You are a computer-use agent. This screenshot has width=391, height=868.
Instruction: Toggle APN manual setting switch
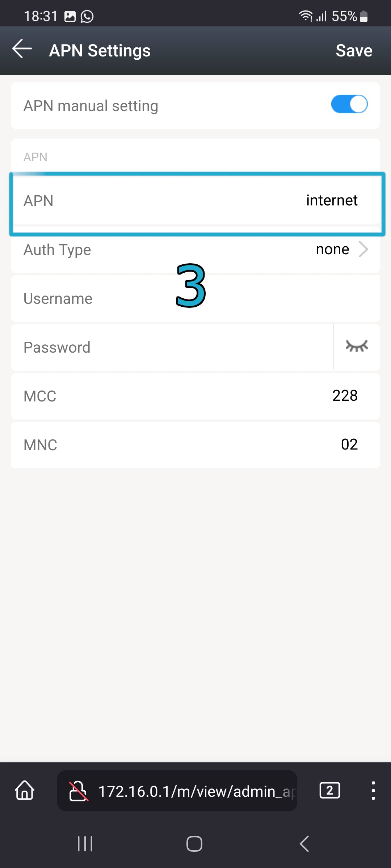pos(349,104)
